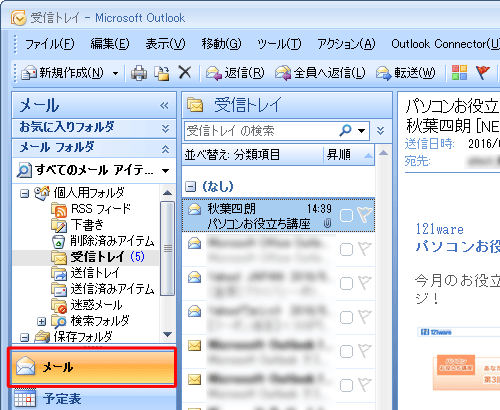This screenshot has width=500, height=410.
Task: Click the メール navigation button
Action: [x=92, y=367]
